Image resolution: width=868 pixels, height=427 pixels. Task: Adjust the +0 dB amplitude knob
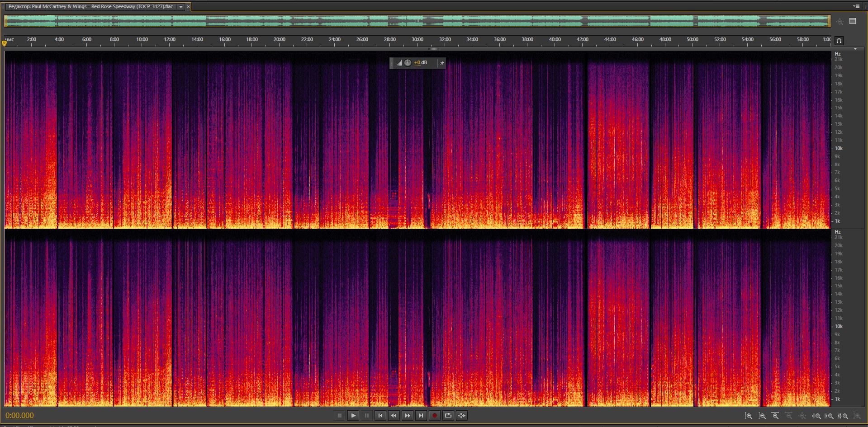click(408, 63)
